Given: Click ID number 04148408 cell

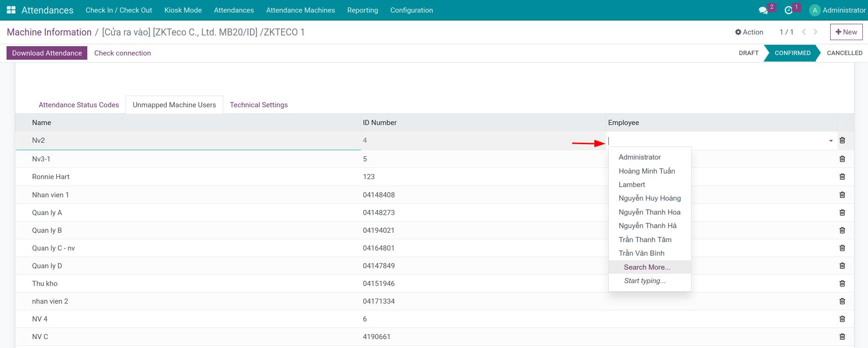Looking at the screenshot, I should 483,195.
